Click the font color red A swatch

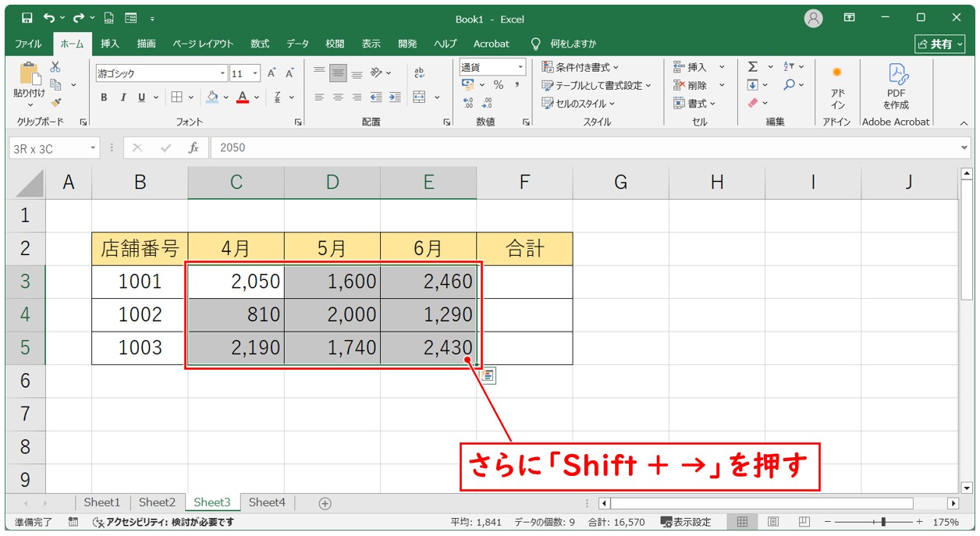243,98
